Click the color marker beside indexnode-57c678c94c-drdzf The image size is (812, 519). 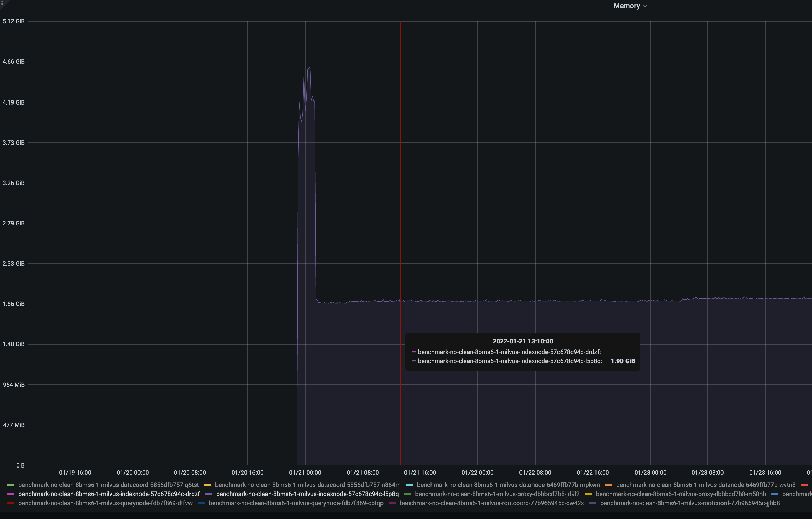tap(11, 494)
